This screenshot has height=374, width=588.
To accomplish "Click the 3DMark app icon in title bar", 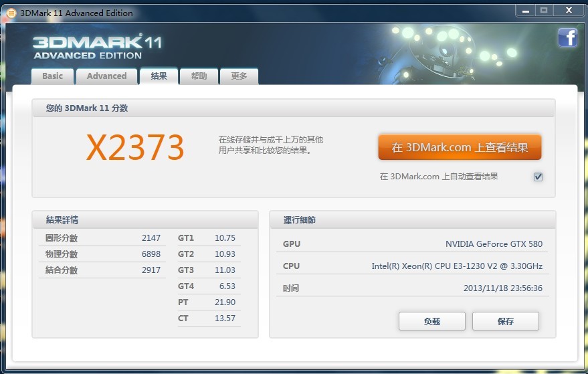I will [11, 13].
